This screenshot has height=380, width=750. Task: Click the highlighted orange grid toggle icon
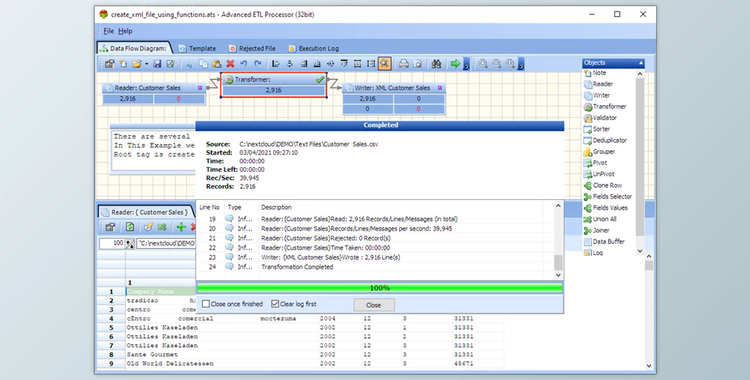[385, 64]
